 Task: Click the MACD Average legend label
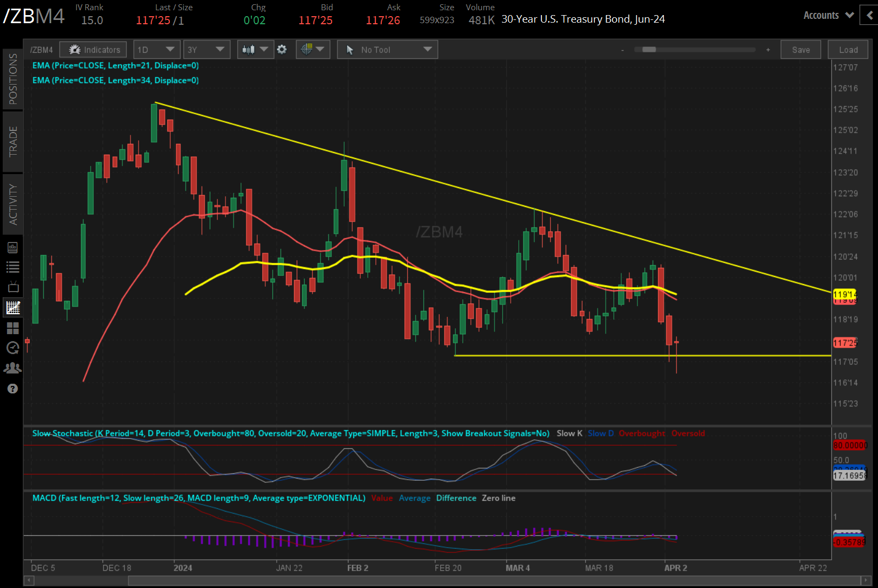[415, 498]
